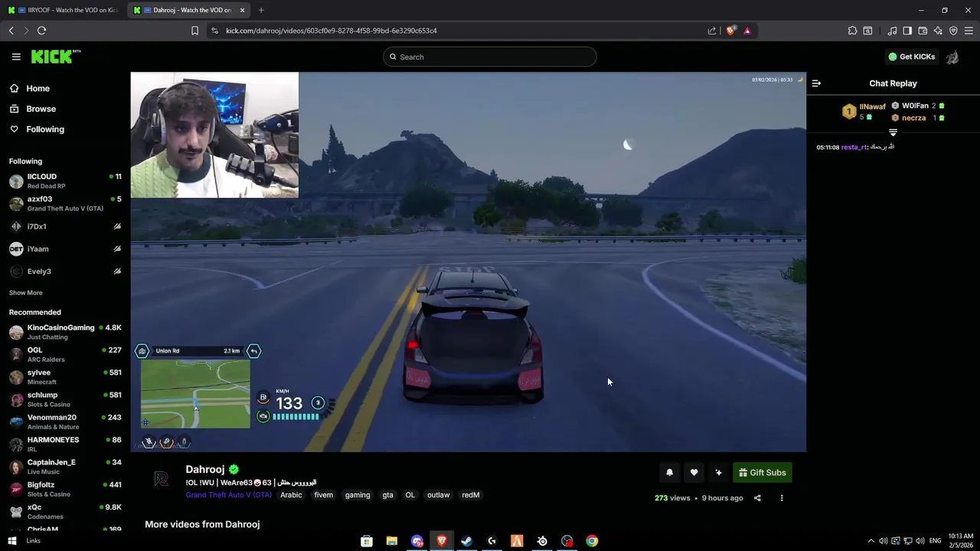Open the user profile avatar on Kick
The image size is (980, 551).
[952, 57]
